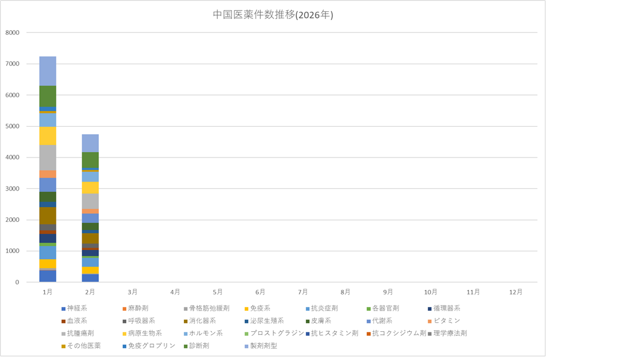Screen dimensions: 644x362
Task: Select the 診断剤 legend entry
Action: coord(199,346)
